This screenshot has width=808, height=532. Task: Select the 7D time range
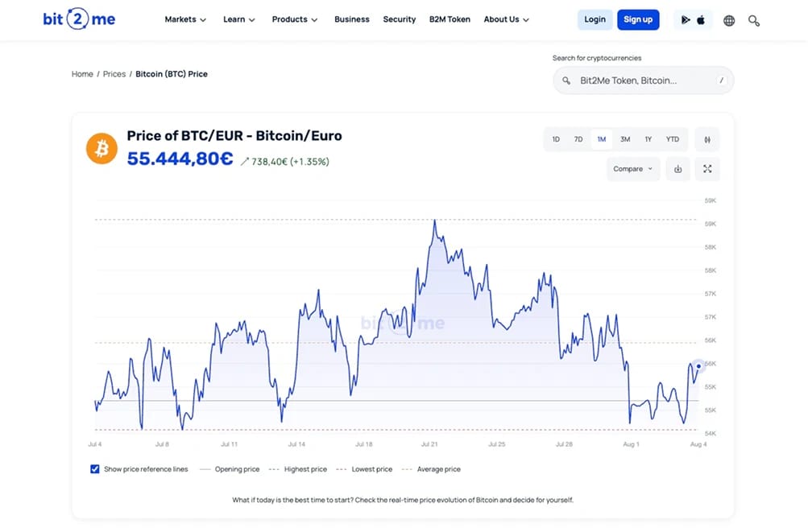point(578,139)
